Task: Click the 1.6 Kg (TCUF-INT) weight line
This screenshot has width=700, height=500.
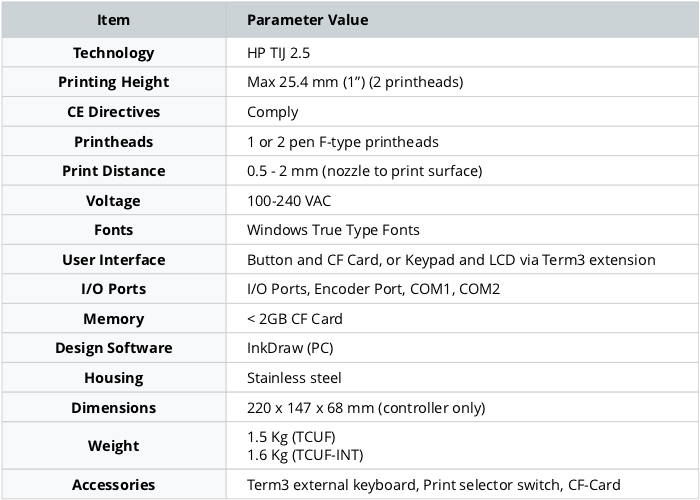Action: 305,455
